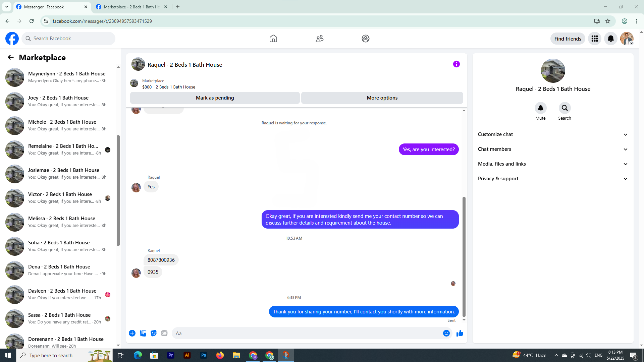The width and height of the screenshot is (644, 362).
Task: Click the Chrome address bar URL
Action: pos(102,21)
